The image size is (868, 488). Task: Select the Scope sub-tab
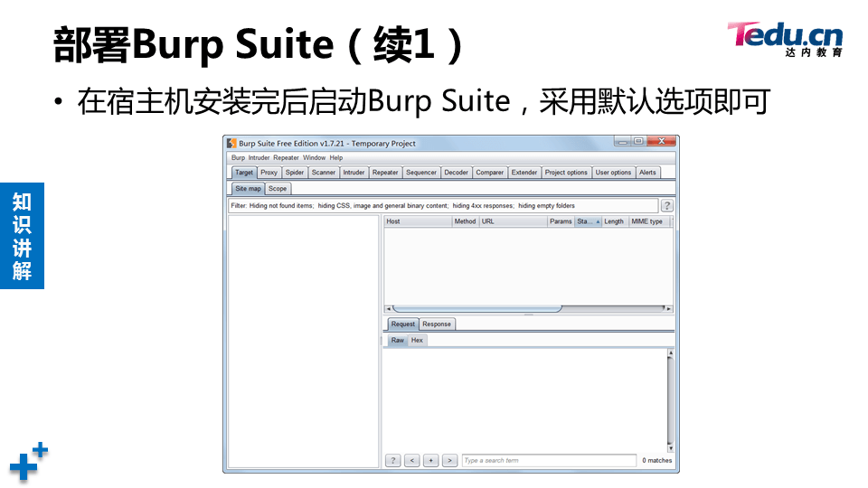[x=278, y=189]
